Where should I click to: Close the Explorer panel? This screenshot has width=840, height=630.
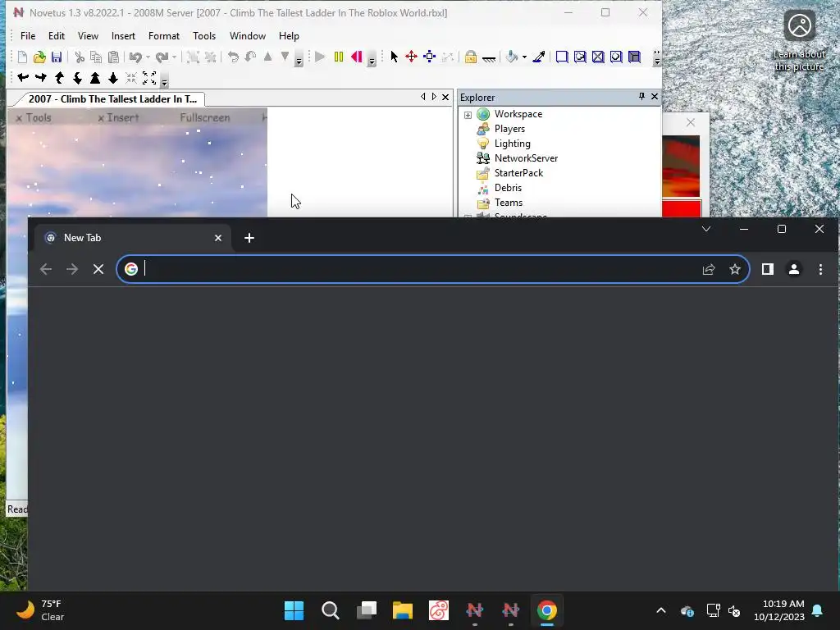tap(654, 97)
